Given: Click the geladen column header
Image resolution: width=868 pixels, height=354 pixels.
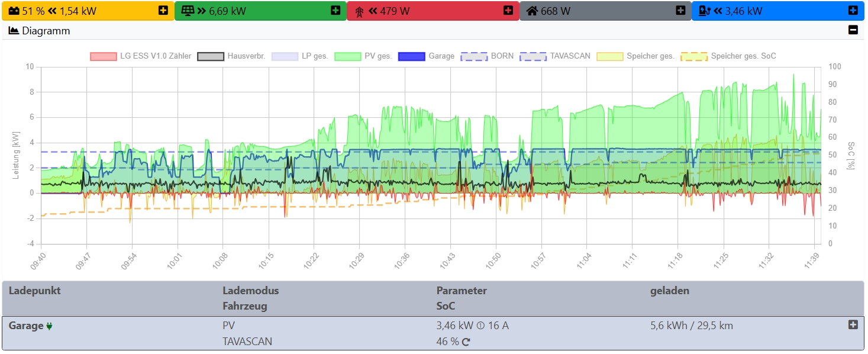Looking at the screenshot, I should [670, 291].
